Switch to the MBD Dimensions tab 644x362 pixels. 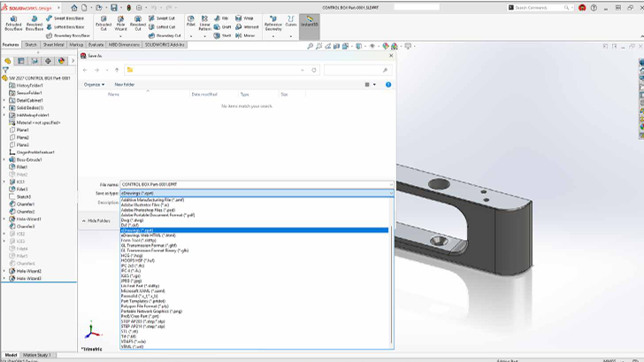[x=124, y=44]
